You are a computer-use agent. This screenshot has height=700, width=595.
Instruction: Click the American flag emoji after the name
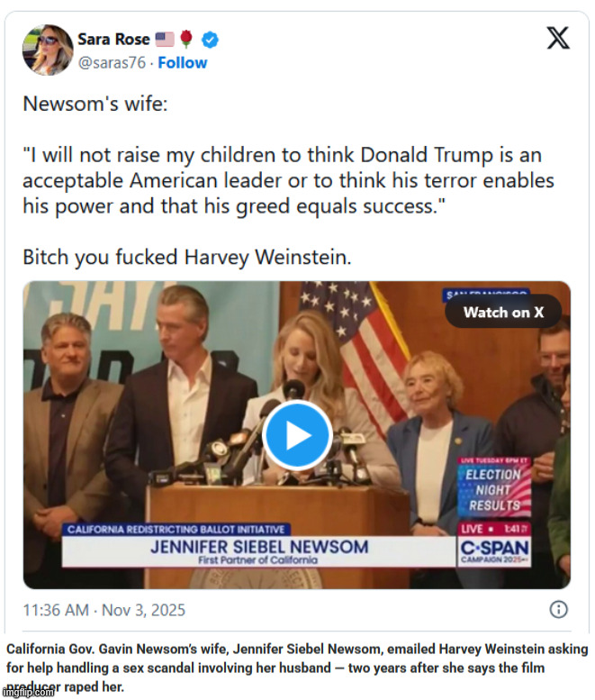point(165,39)
